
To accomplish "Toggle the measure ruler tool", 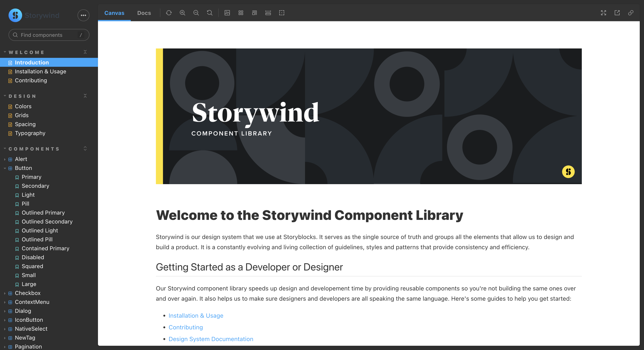I will pos(268,13).
